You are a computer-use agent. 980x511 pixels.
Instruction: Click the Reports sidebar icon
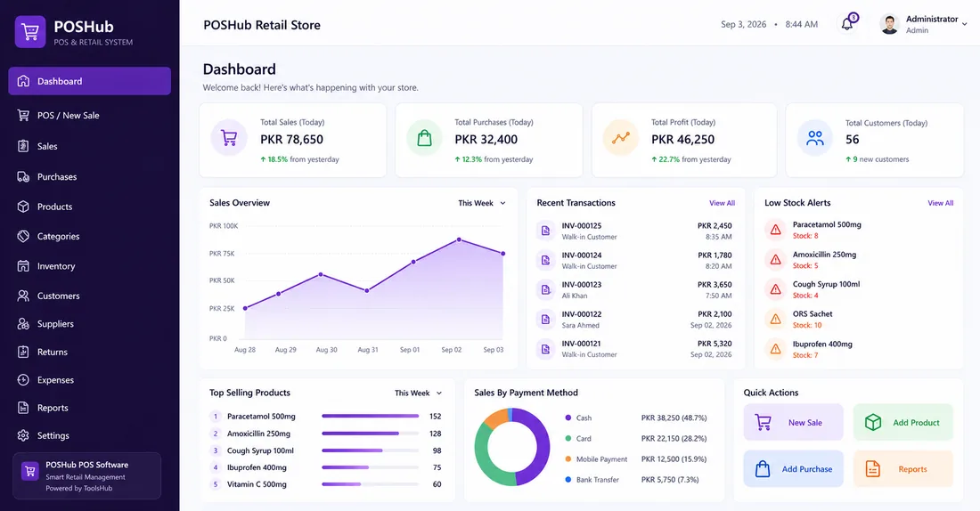coord(23,408)
